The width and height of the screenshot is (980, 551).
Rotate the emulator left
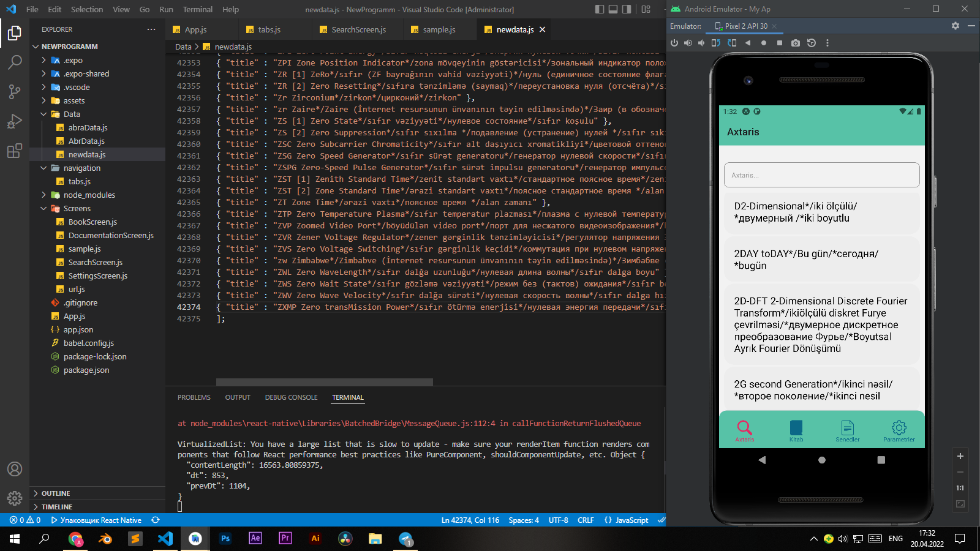point(716,43)
